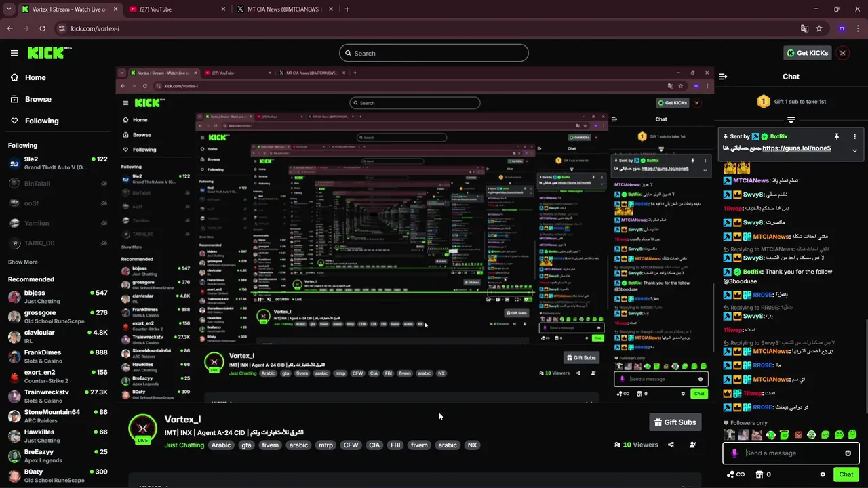Screen dimensions: 868x488
Task: Open a new browser tab
Action: tap(347, 9)
